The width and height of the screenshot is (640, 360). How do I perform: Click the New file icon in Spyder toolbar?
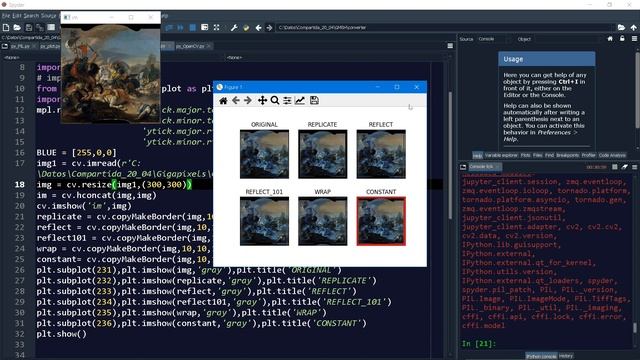click(x=6, y=27)
